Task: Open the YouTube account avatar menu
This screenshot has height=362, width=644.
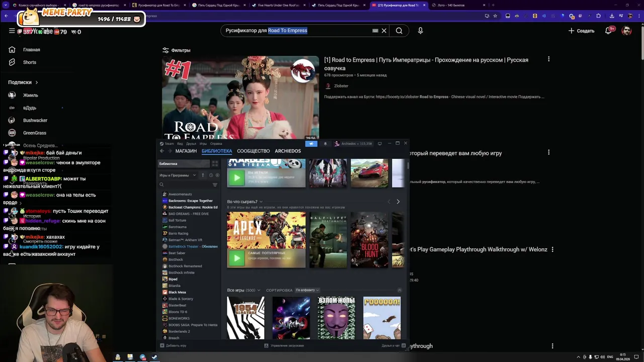Action: tap(626, 31)
